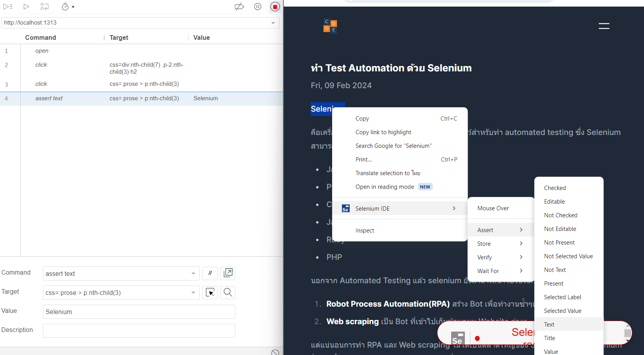Click the Web scraping list item text

coord(352,321)
